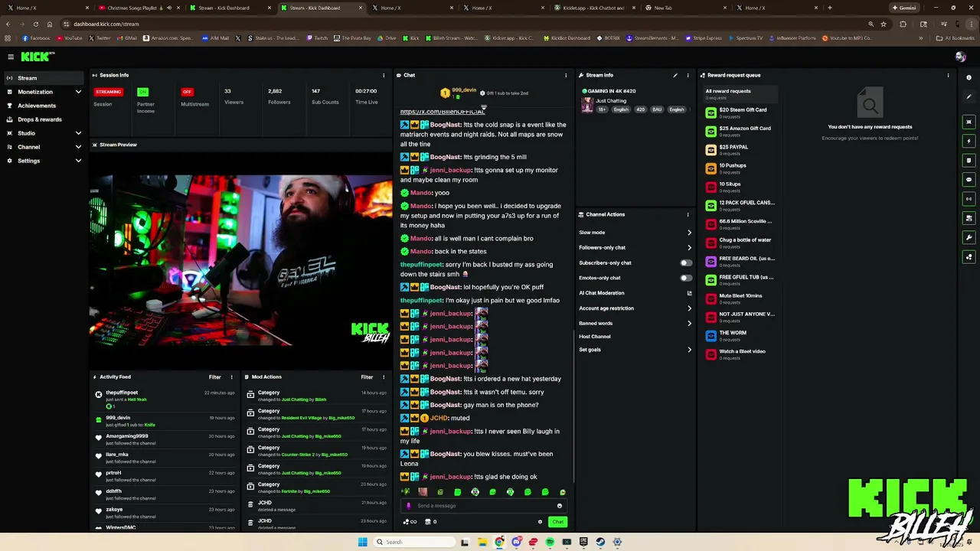Open the info icon in the right widget bar

click(x=969, y=77)
